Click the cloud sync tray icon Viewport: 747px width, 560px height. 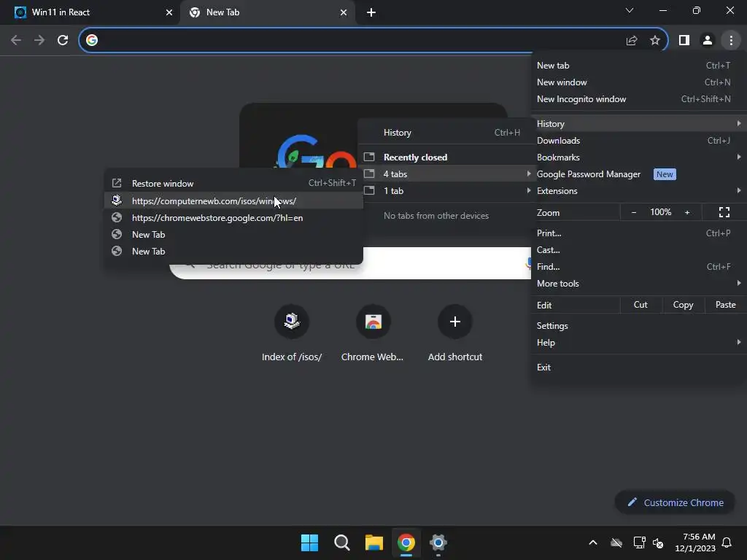(x=616, y=542)
